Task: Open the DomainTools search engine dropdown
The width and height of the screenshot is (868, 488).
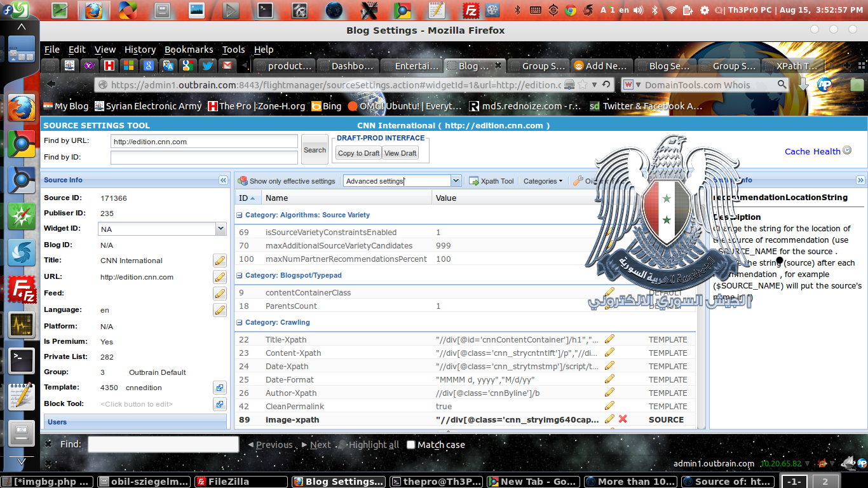Action: 632,85
